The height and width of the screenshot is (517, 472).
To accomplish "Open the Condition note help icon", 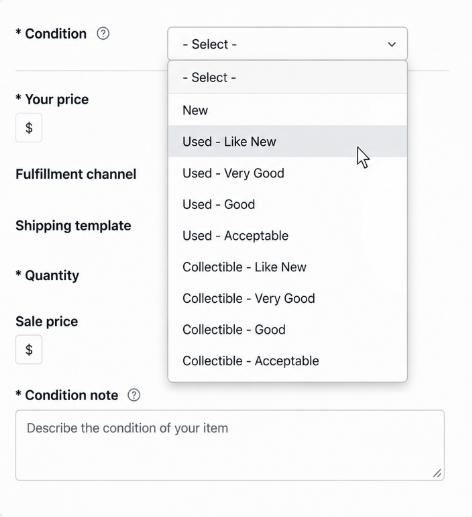I will (x=134, y=395).
